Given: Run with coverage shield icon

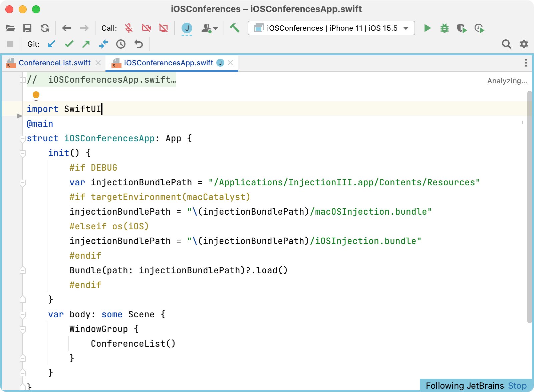Looking at the screenshot, I should [462, 28].
